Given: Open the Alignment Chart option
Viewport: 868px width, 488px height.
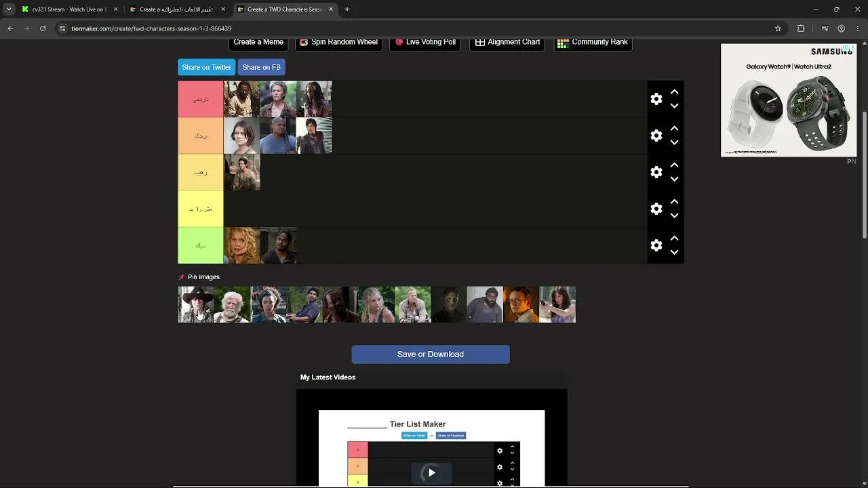Looking at the screenshot, I should click(507, 43).
